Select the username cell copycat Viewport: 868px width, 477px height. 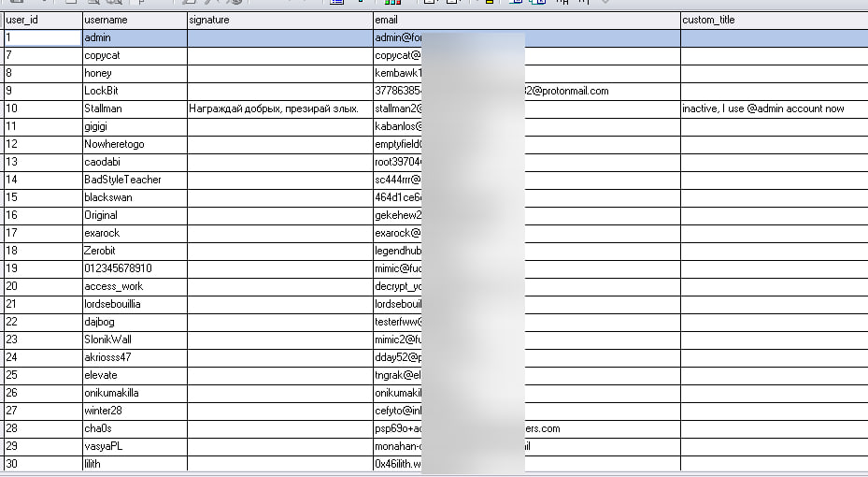point(135,55)
